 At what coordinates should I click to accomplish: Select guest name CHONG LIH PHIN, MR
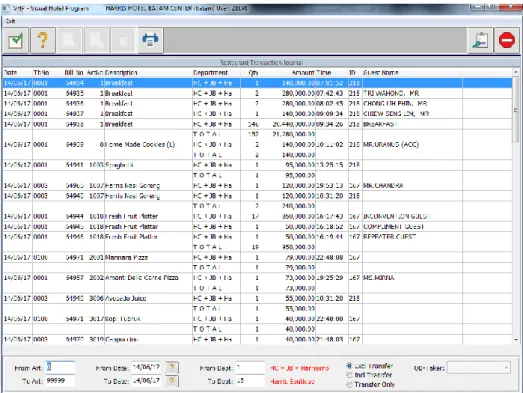395,103
